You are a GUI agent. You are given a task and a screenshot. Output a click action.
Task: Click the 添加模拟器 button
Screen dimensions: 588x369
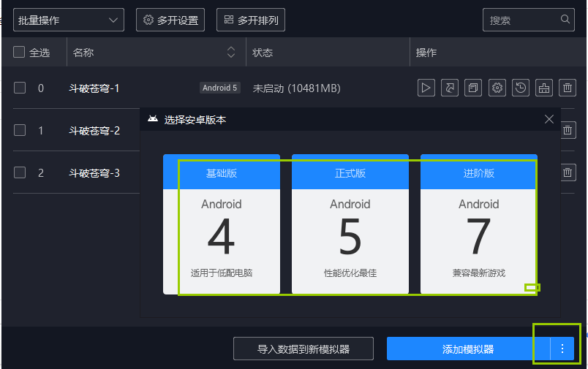(468, 349)
